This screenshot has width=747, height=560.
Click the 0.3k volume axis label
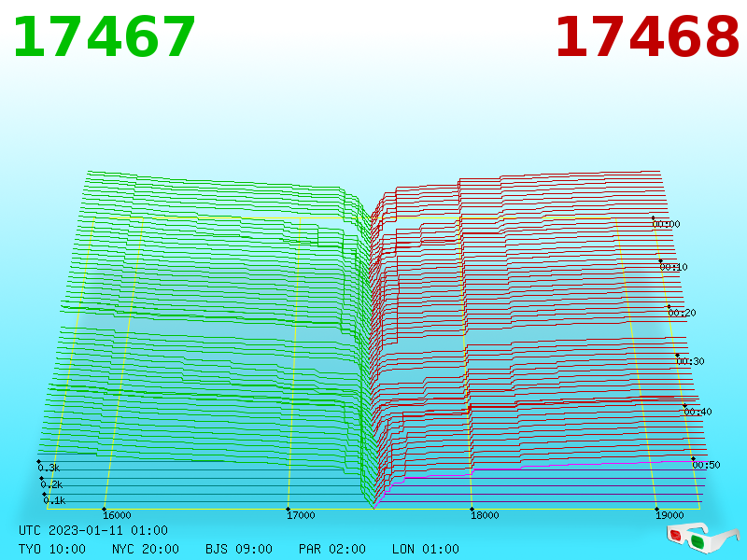coord(49,468)
